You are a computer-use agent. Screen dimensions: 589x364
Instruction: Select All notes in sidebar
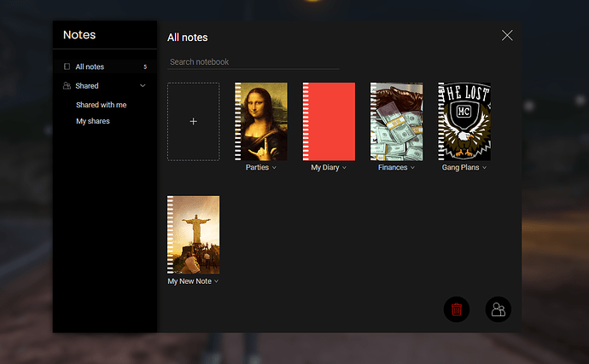[x=105, y=66]
